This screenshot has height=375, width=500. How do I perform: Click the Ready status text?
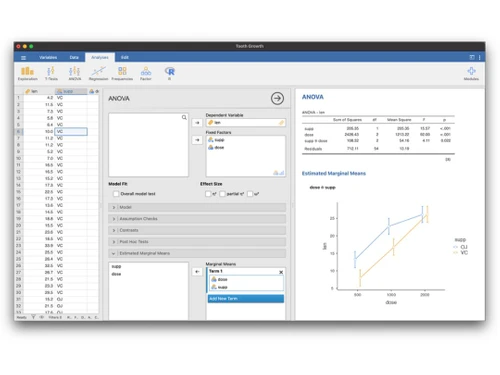click(22, 317)
